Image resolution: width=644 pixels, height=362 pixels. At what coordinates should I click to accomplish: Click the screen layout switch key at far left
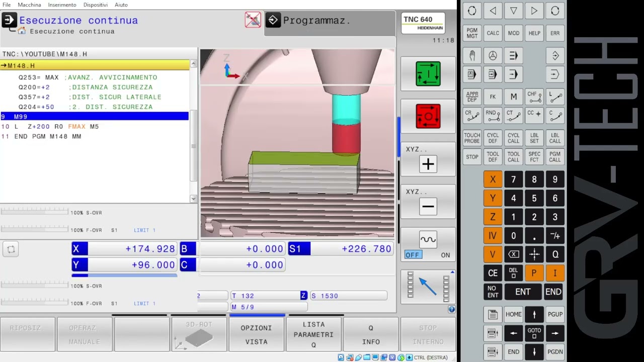click(472, 11)
